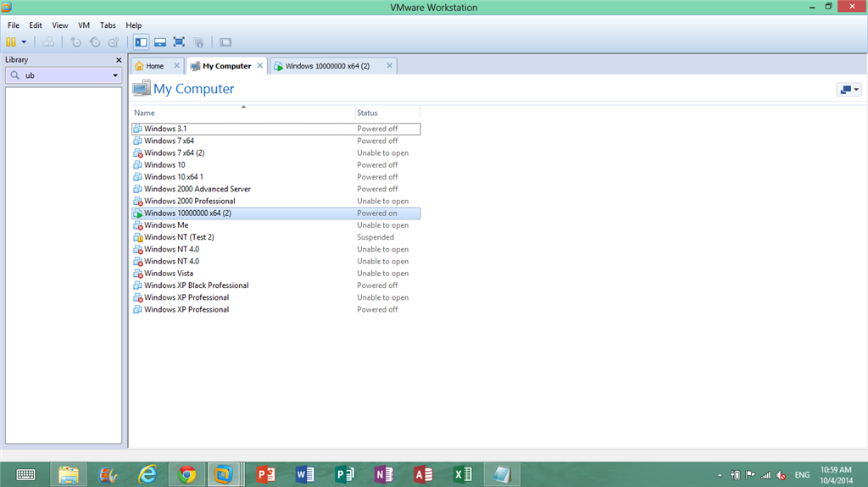Click the error VM icon beside Windows Me
Viewport: 868px width, 487px height.
point(138,225)
